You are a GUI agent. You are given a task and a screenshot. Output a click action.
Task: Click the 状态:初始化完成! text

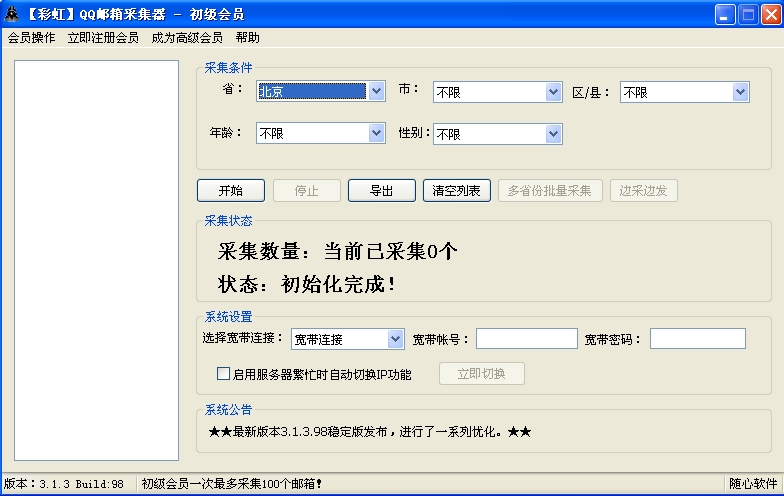click(x=307, y=284)
